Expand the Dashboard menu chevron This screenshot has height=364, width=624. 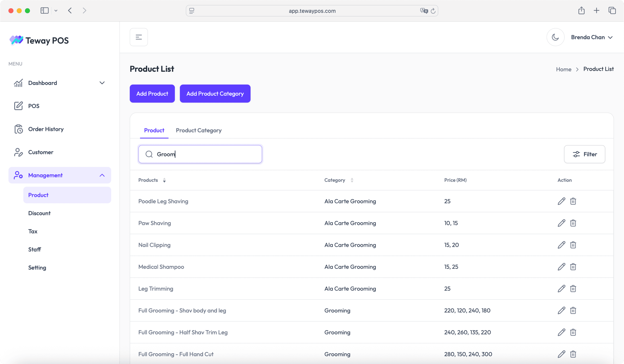(x=102, y=83)
